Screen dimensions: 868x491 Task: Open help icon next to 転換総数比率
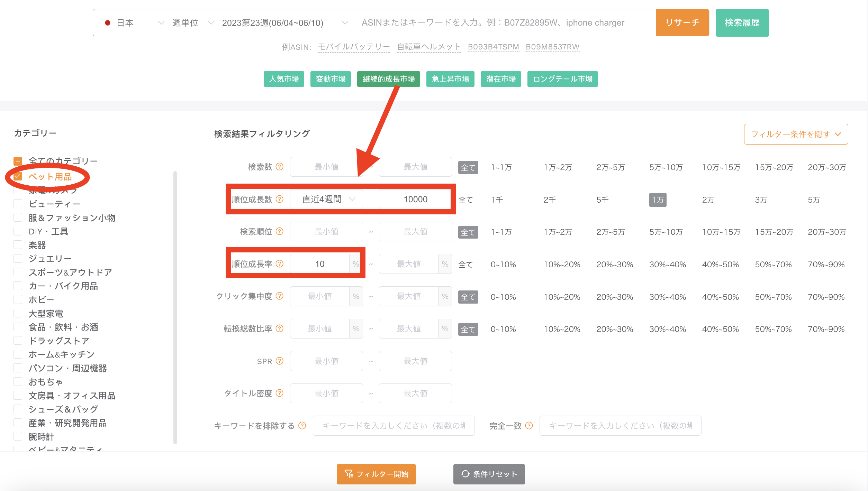point(280,329)
